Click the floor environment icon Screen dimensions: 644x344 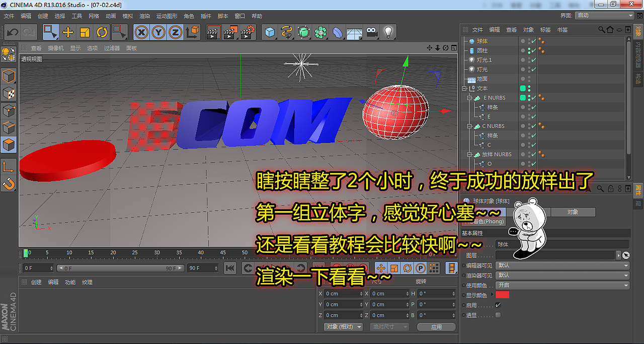click(x=354, y=33)
